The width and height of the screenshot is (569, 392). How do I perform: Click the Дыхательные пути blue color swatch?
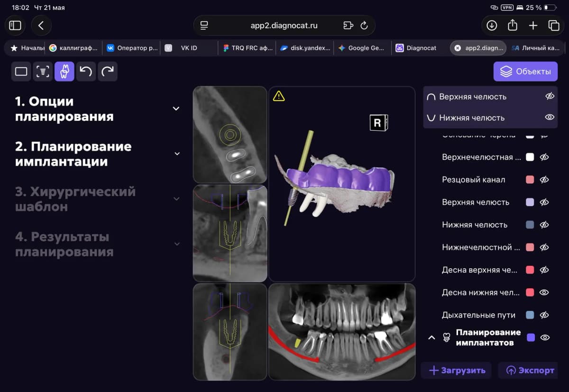pyautogui.click(x=530, y=315)
